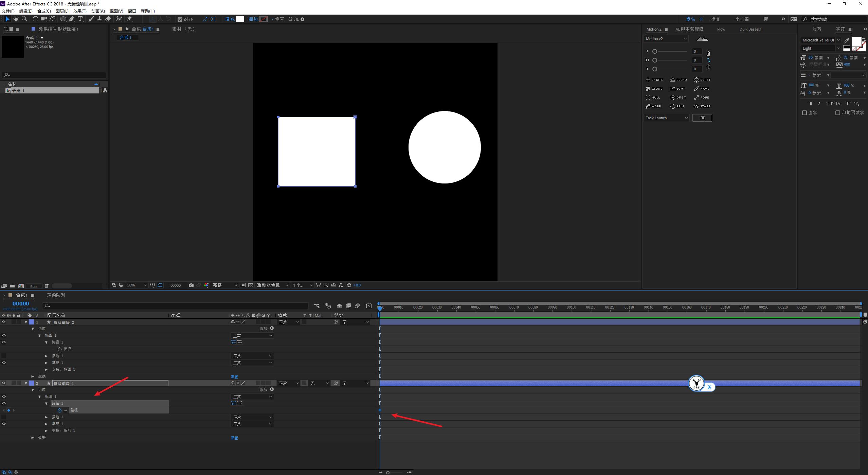Screen dimensions: 868x475
Task: Select the Hand tool
Action: click(x=16, y=19)
